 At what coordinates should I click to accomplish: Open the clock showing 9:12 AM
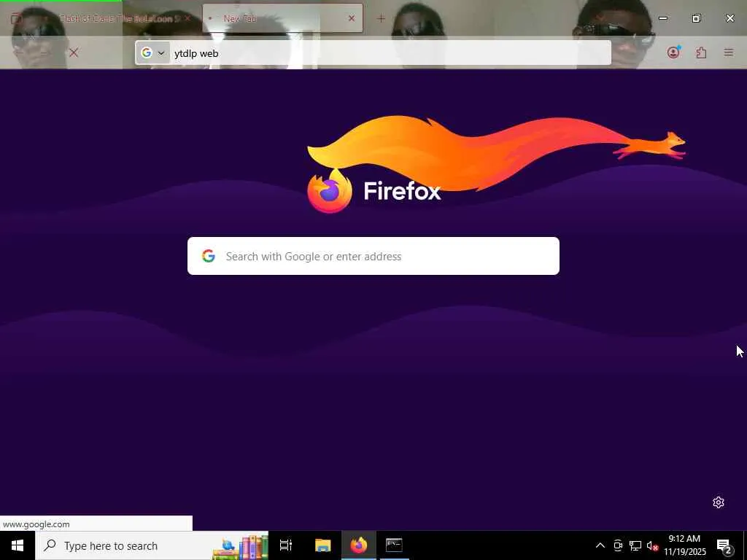685,545
